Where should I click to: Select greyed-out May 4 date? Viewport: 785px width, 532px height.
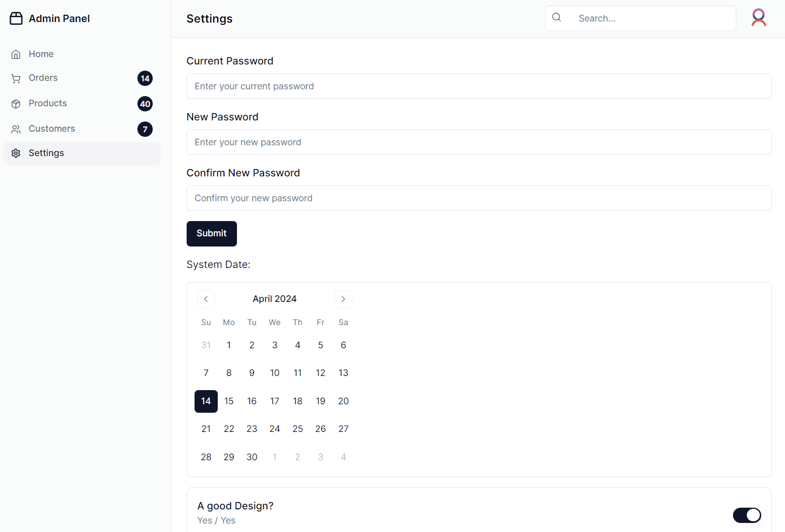pyautogui.click(x=343, y=457)
